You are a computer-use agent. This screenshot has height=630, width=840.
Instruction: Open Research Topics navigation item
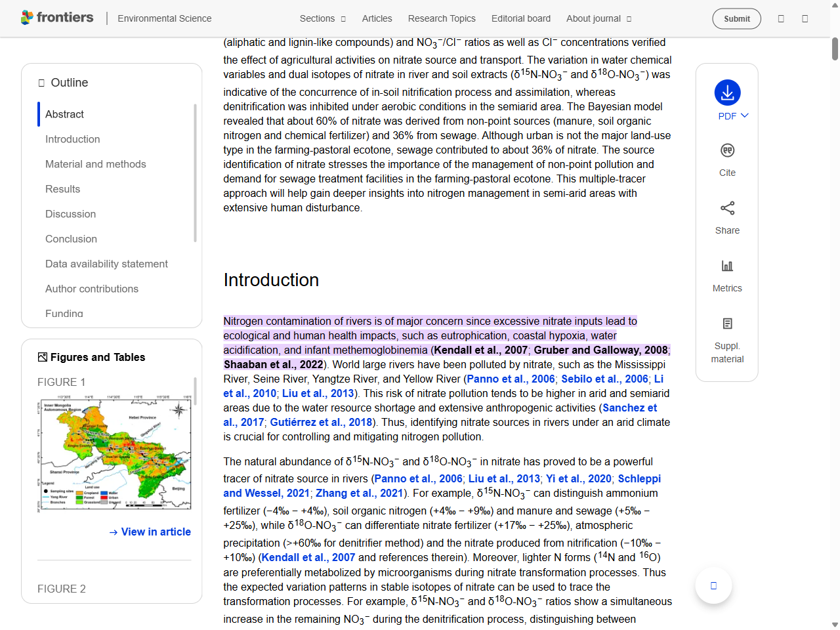pos(442,18)
